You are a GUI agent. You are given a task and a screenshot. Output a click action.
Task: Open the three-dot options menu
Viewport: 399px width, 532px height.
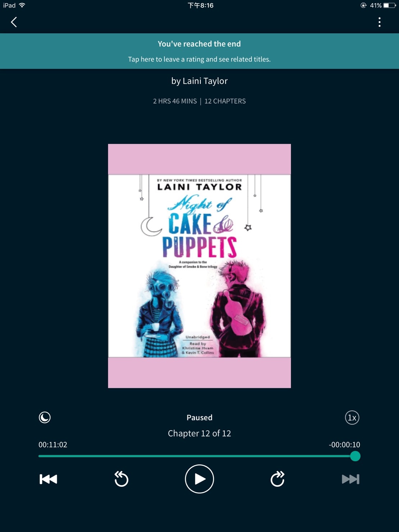click(x=379, y=22)
